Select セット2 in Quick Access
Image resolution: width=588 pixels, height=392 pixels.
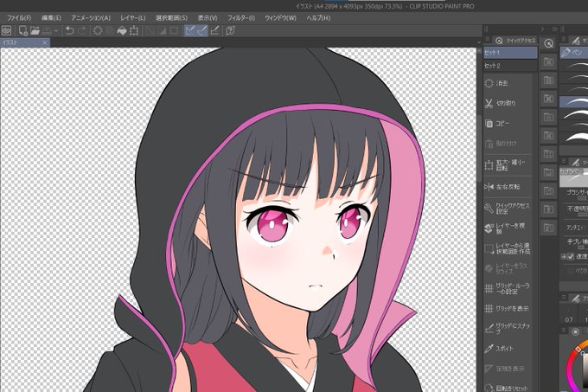[x=510, y=66]
